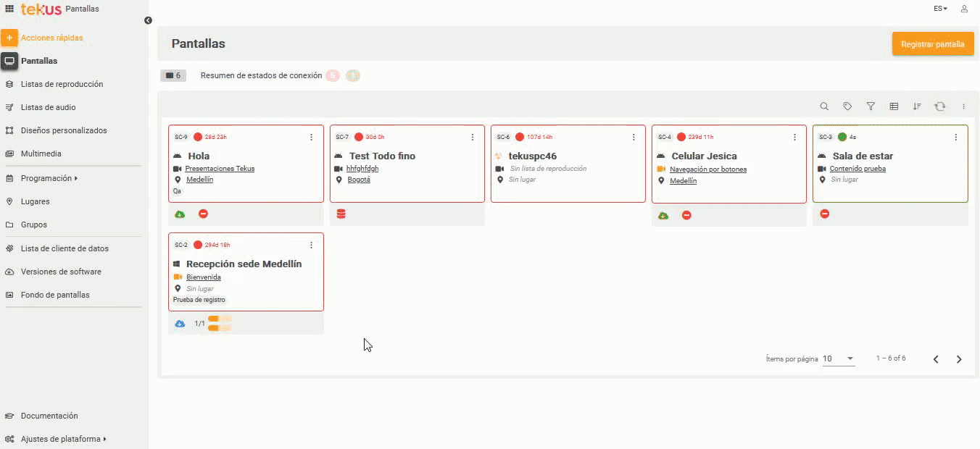Open the three-dot menu on Hola card
980x449 pixels.
pyautogui.click(x=312, y=137)
